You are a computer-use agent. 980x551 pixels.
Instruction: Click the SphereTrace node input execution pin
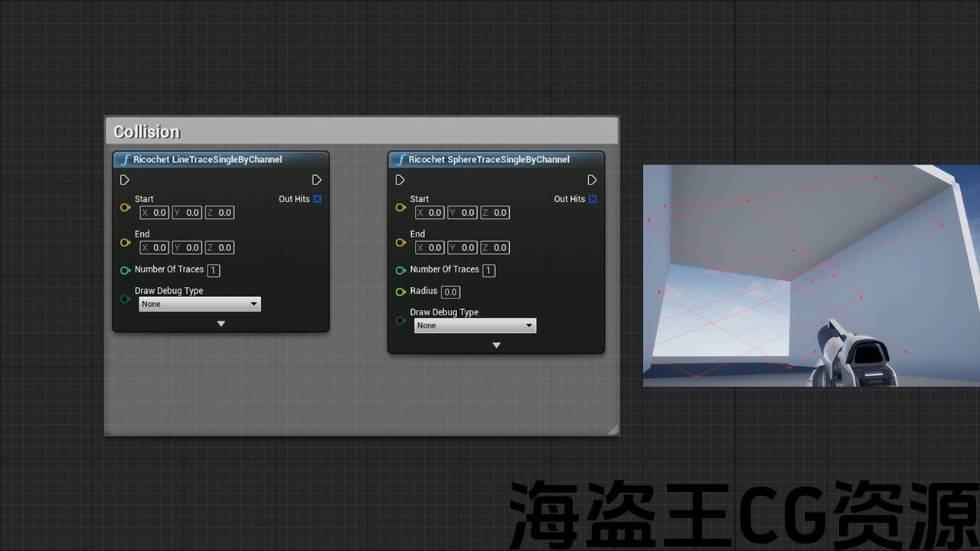(400, 180)
